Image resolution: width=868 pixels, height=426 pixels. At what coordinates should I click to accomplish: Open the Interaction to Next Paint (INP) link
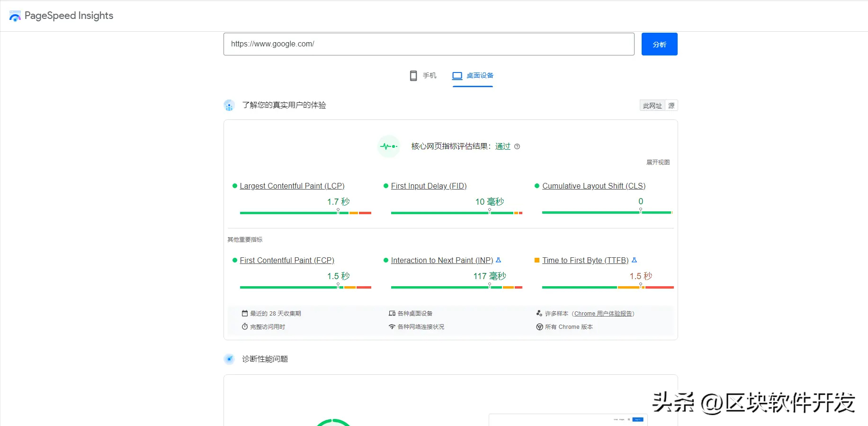click(x=442, y=261)
